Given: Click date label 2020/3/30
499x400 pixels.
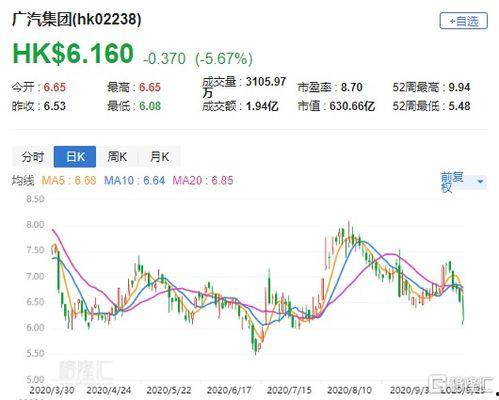Looking at the screenshot, I should (52, 390).
